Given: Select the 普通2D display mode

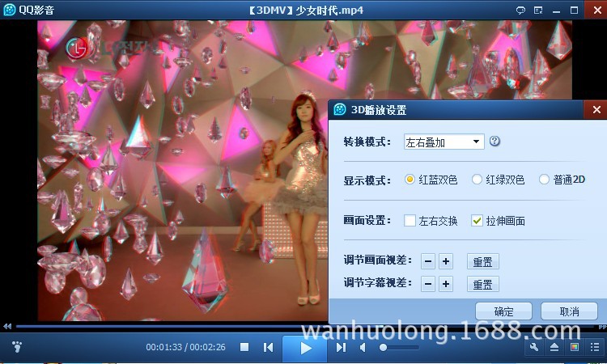Looking at the screenshot, I should click(544, 180).
